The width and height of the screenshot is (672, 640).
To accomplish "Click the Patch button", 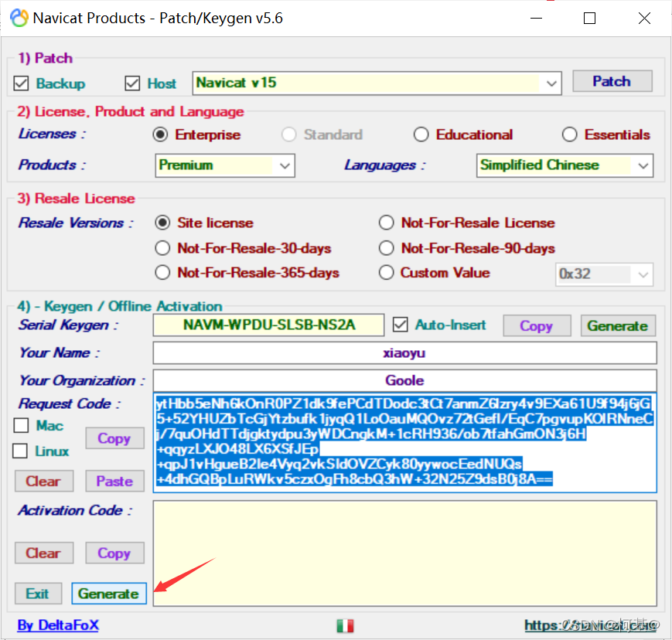I will 612,81.
